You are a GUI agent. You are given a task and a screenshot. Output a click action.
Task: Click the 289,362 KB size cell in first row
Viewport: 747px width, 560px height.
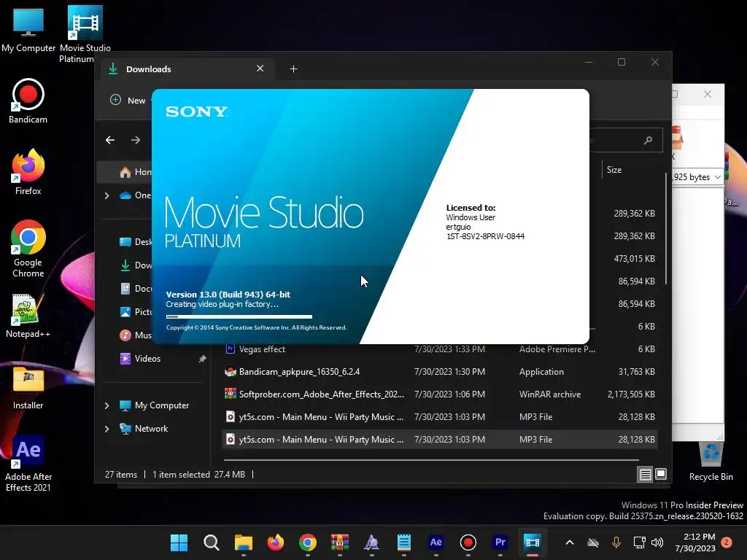[x=634, y=214]
